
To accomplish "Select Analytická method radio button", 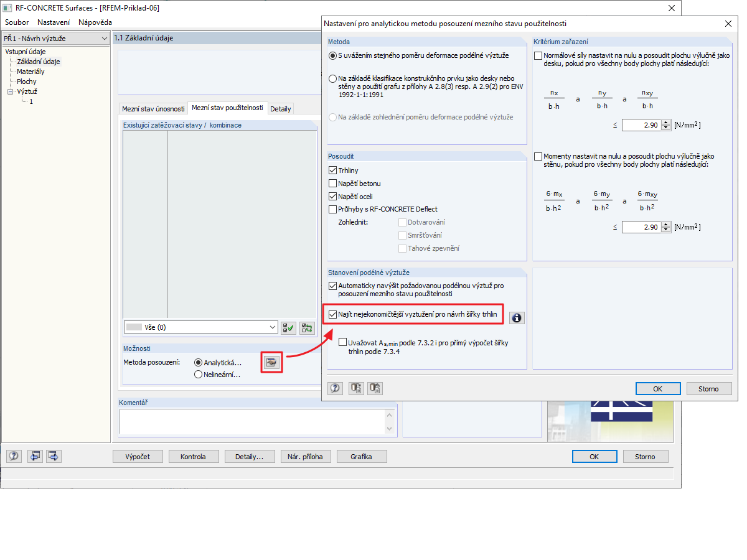I will 199,363.
